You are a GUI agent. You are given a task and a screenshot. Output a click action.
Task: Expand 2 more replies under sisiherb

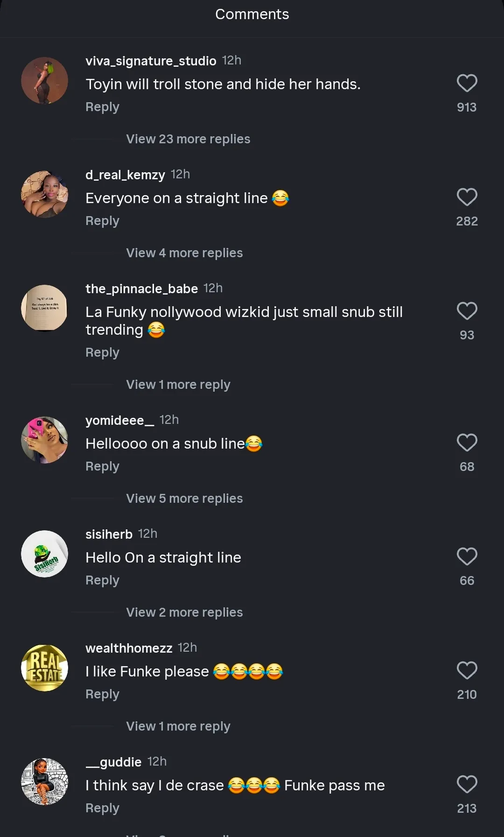[184, 612]
